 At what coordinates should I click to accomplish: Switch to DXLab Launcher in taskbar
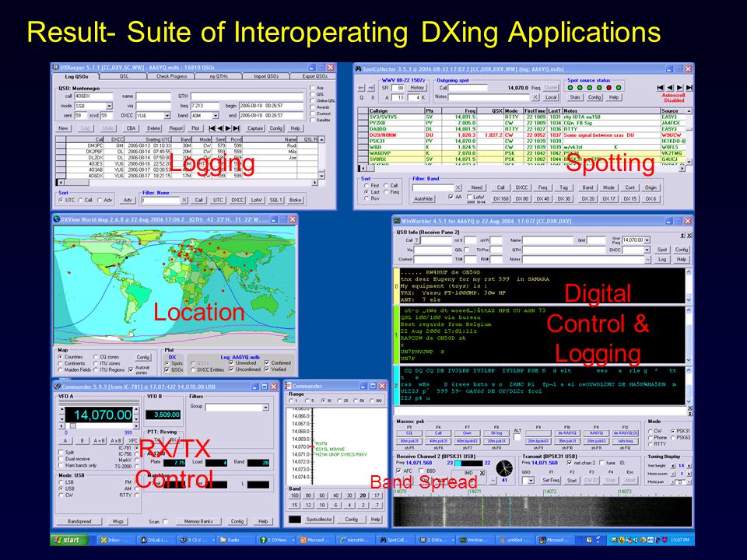click(x=156, y=540)
